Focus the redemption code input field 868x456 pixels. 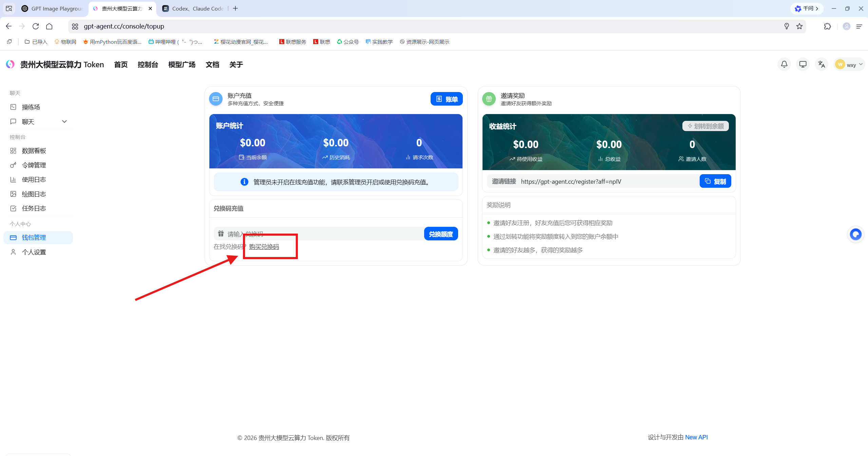(319, 234)
